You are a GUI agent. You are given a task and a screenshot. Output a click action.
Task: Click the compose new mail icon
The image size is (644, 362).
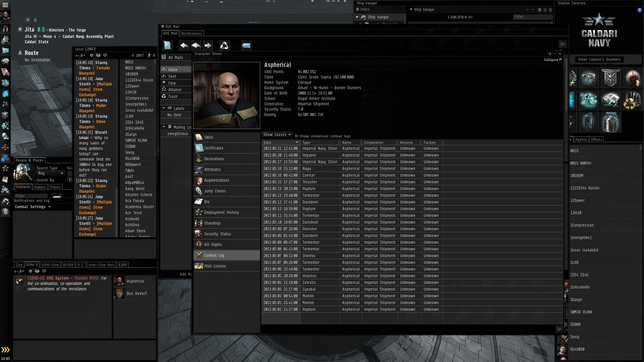click(x=167, y=45)
